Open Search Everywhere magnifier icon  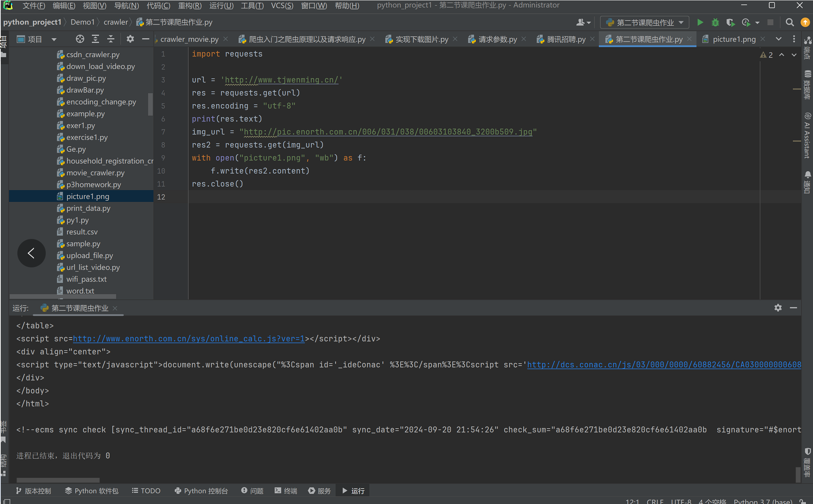click(789, 22)
